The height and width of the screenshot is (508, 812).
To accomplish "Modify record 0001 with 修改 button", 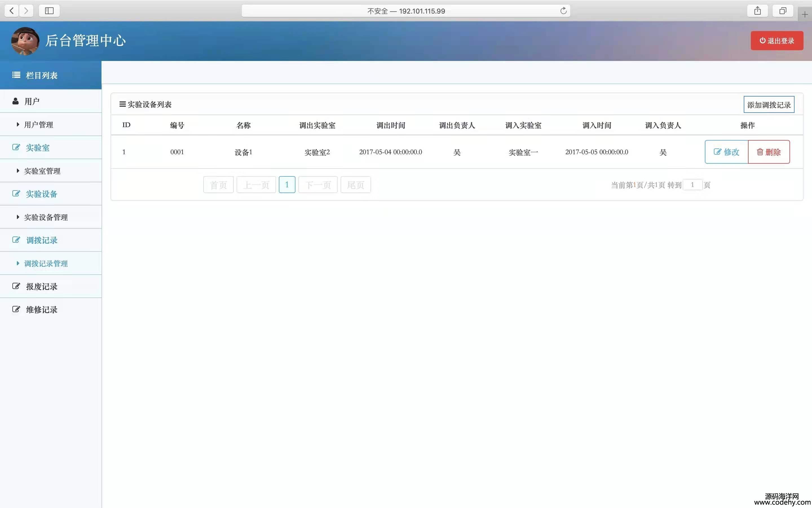I will [x=727, y=152].
